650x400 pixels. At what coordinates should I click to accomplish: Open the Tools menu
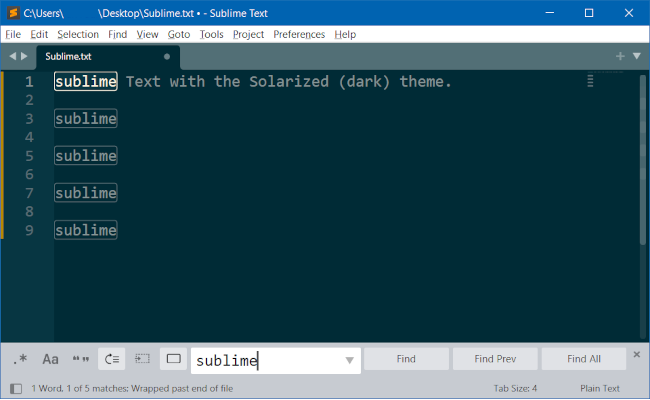pyautogui.click(x=211, y=34)
